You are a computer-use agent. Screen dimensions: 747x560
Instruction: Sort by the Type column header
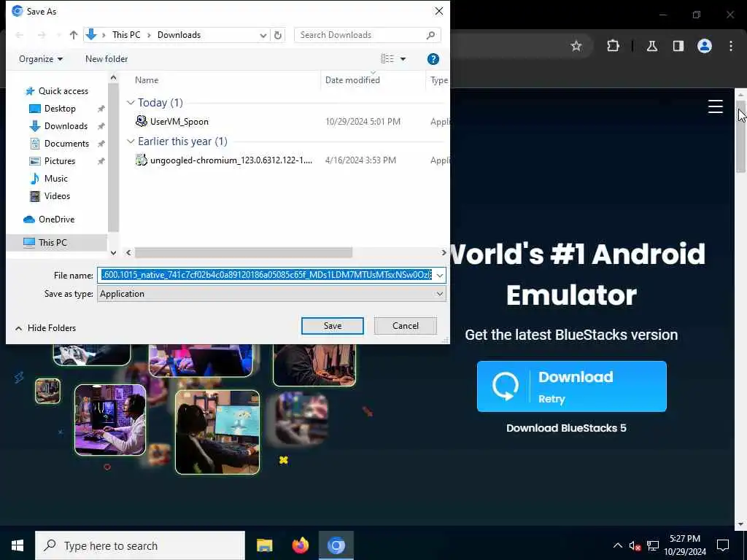click(x=438, y=80)
